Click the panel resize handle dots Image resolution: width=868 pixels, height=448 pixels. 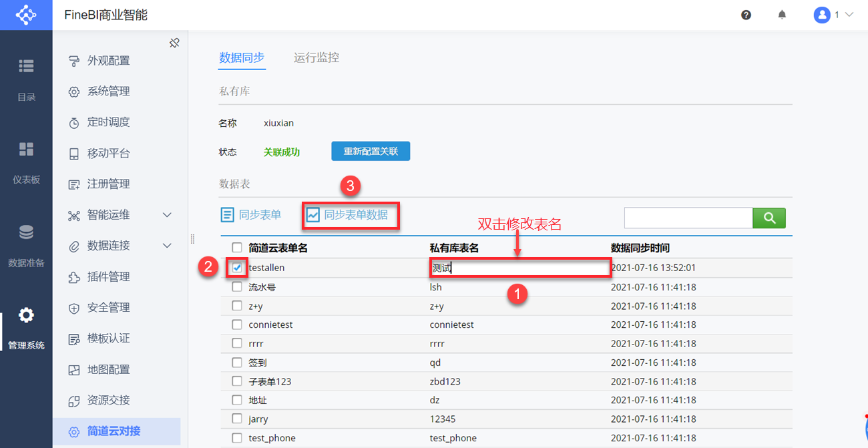(x=192, y=238)
